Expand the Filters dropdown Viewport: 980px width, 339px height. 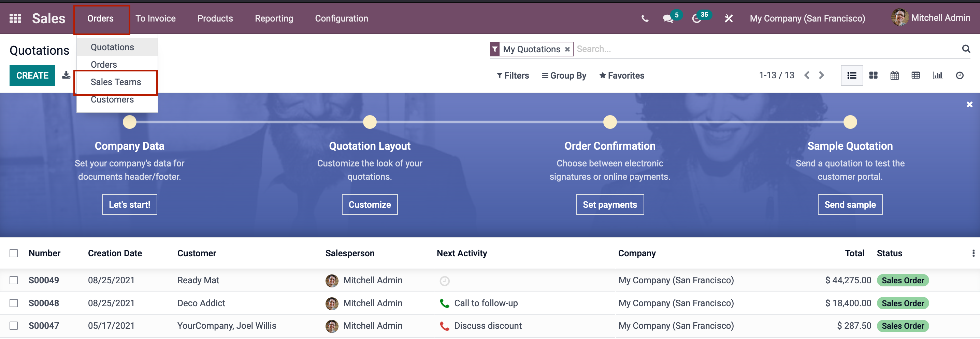513,76
